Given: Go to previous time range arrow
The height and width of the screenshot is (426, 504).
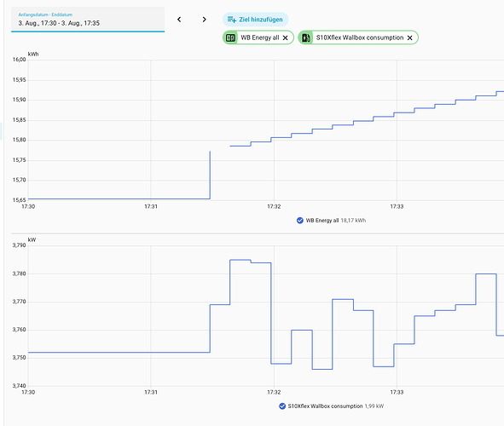Looking at the screenshot, I should point(179,20).
